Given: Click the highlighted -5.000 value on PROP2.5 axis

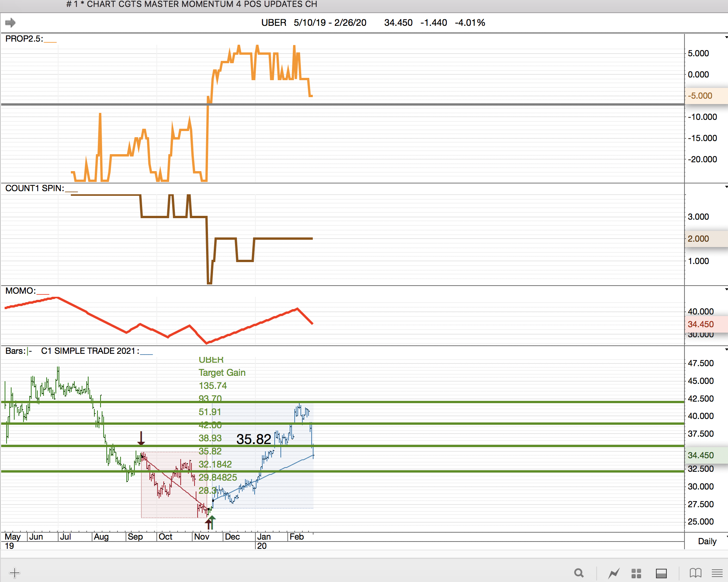Looking at the screenshot, I should (700, 96).
